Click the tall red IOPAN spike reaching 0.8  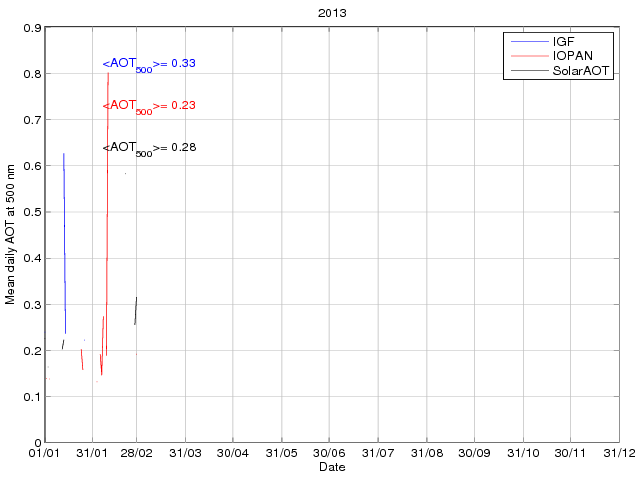pyautogui.click(x=107, y=214)
